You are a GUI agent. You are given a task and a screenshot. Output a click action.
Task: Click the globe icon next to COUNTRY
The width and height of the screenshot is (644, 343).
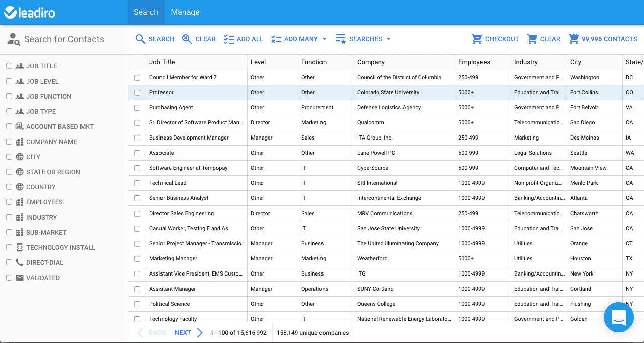[x=20, y=187]
